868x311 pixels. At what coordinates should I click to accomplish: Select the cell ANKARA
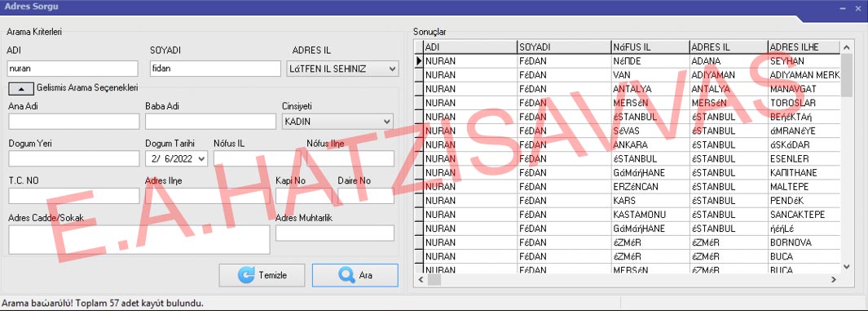(x=650, y=144)
